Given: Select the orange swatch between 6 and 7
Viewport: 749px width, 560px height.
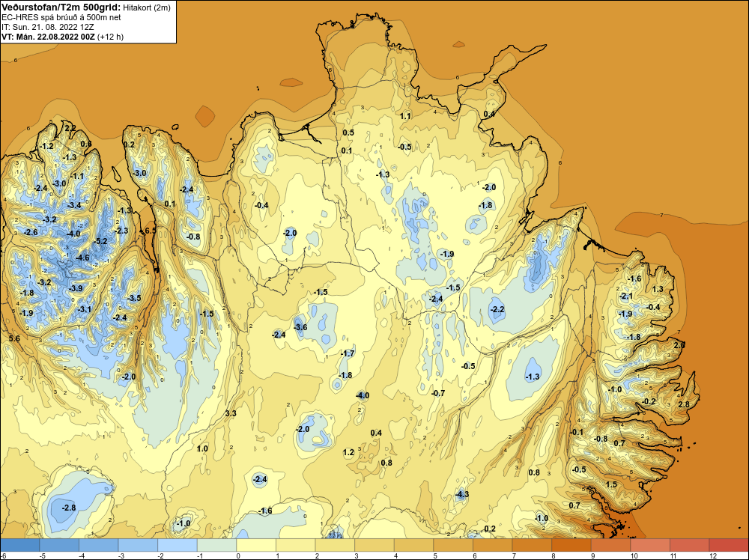Looking at the screenshot, I should pyautogui.click(x=493, y=545).
